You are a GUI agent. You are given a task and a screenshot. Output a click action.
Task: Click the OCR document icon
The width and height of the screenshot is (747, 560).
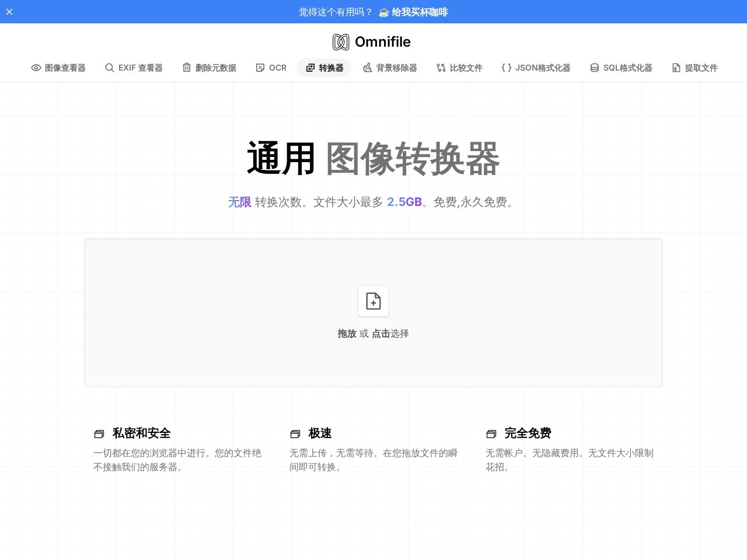click(260, 68)
